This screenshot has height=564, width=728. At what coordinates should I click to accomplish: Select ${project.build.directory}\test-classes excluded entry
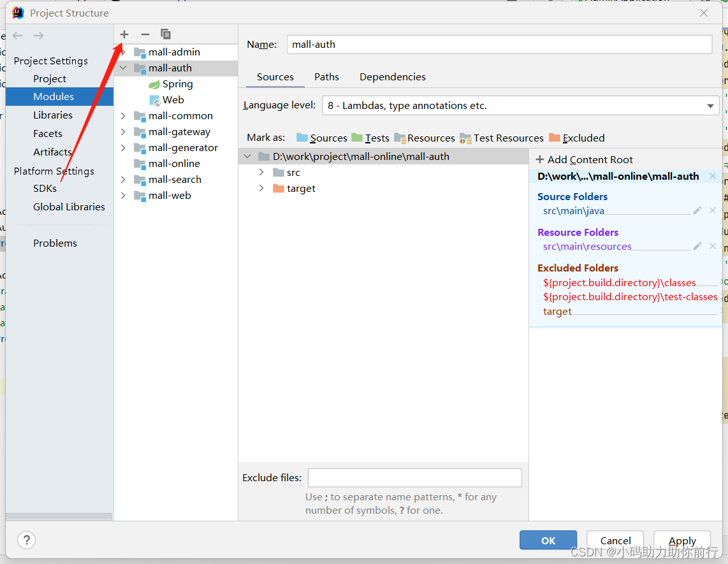[630, 297]
